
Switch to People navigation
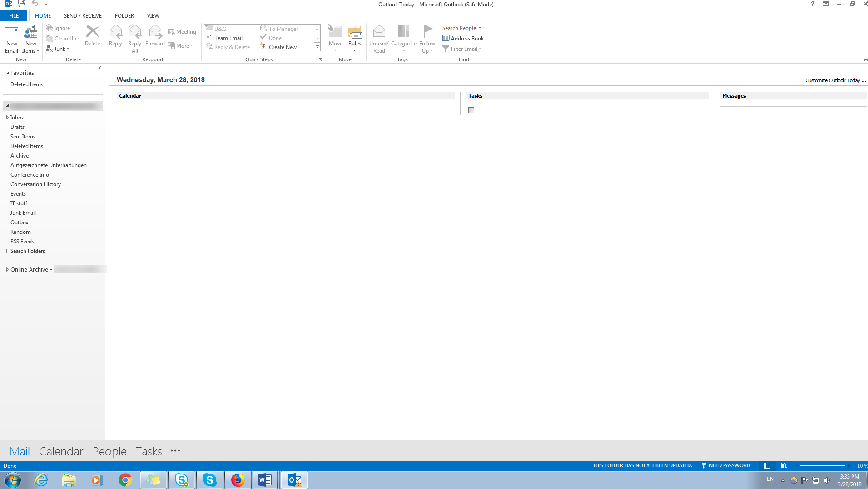(109, 451)
